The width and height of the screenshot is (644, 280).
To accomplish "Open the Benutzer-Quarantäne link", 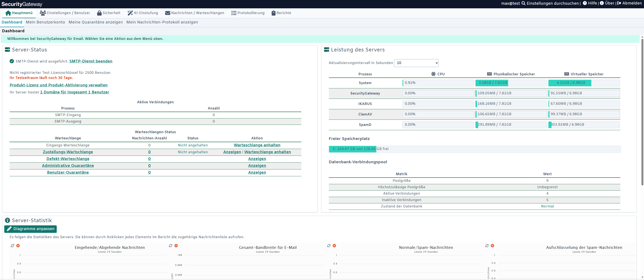I will [68, 172].
